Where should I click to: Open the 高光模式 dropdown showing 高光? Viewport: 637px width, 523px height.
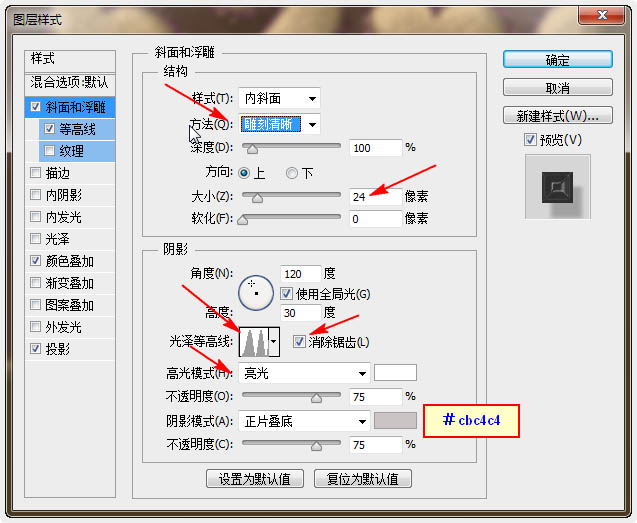(304, 373)
